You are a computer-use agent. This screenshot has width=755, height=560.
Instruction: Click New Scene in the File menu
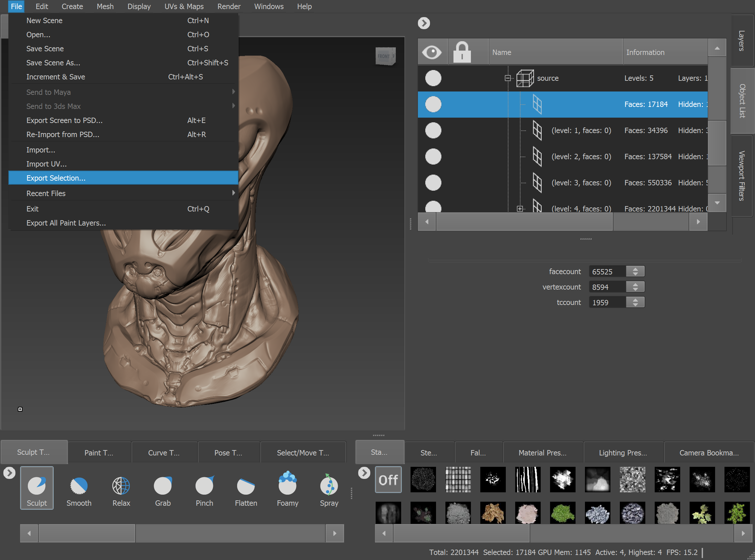pos(44,20)
